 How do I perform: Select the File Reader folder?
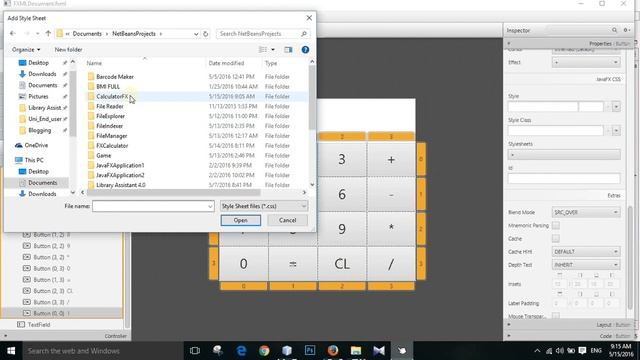click(109, 106)
